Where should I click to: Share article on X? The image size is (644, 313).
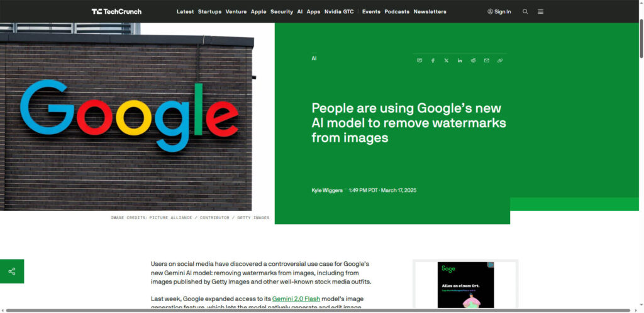click(447, 60)
